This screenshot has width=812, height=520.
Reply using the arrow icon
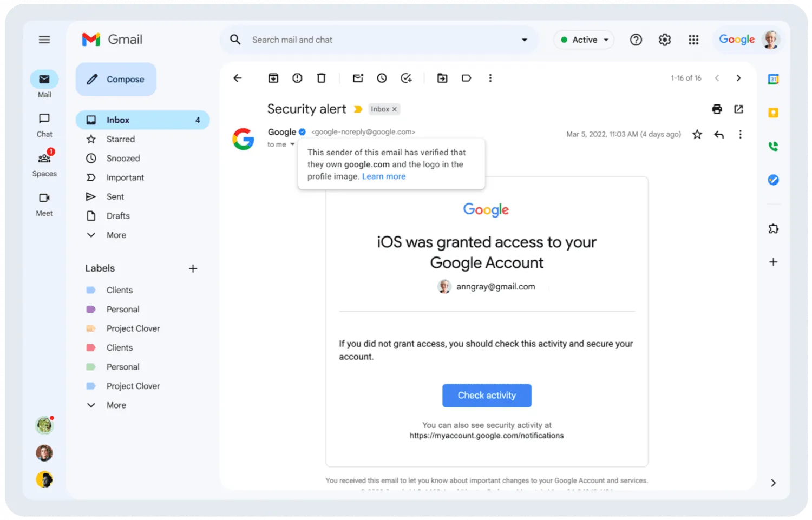pos(719,135)
